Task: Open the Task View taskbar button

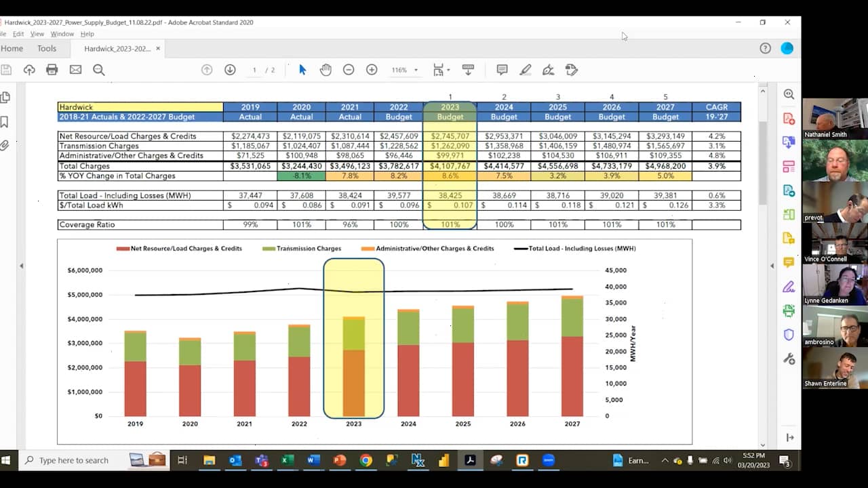Action: (182, 460)
